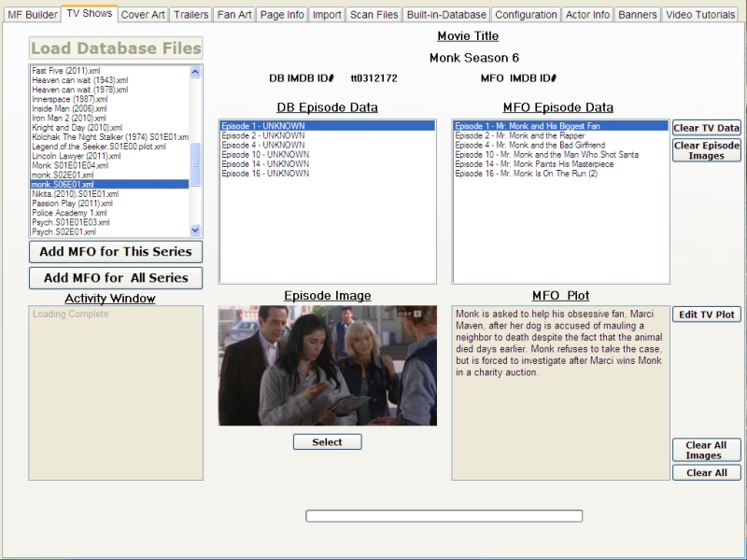Switch to the Cover Art tab
Screen dimensions: 747x560
(x=143, y=15)
